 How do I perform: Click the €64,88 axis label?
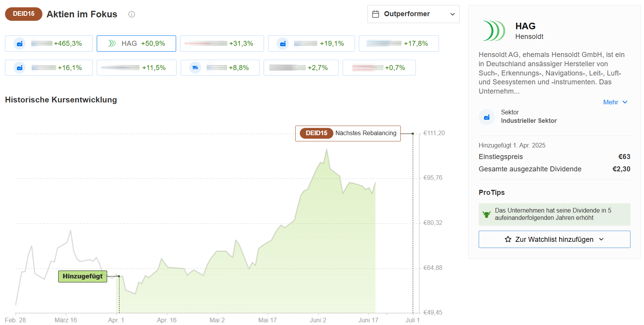coord(433,268)
